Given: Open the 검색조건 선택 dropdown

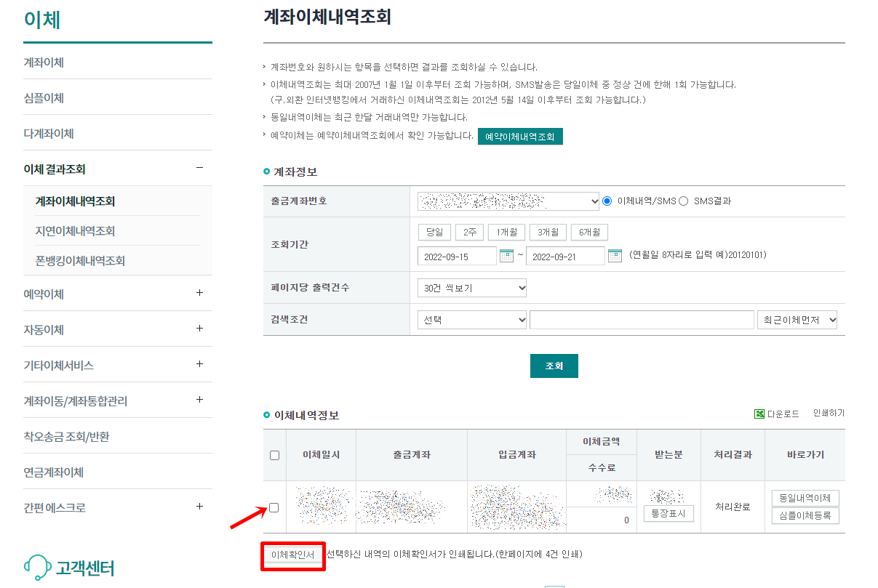Looking at the screenshot, I should 471,319.
